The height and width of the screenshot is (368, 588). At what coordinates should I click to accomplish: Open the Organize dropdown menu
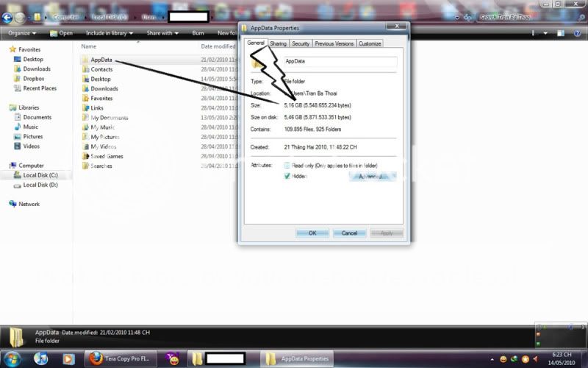[x=21, y=33]
